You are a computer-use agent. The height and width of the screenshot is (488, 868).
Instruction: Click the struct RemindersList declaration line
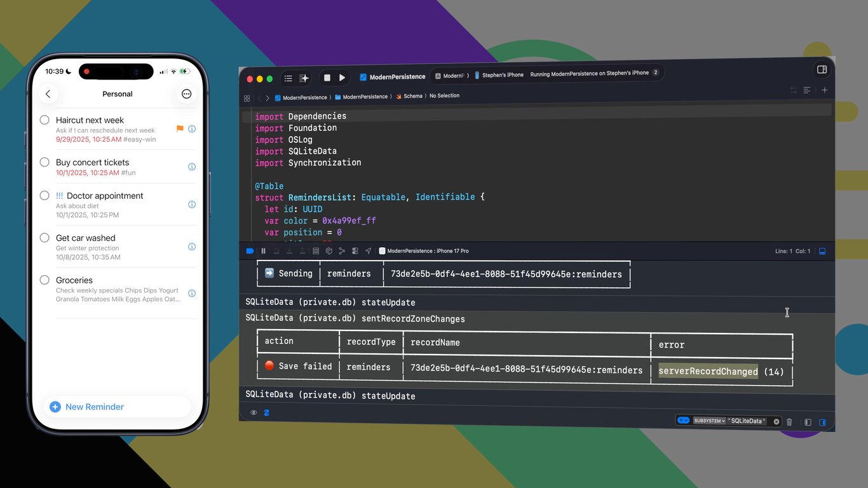click(370, 197)
